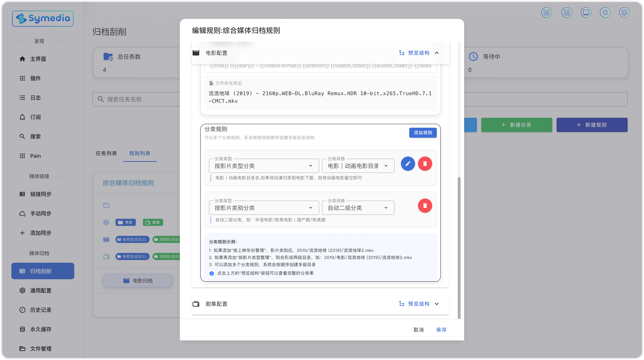
Task: Click the calendar schedule icon in the top bar
Action: [567, 12]
